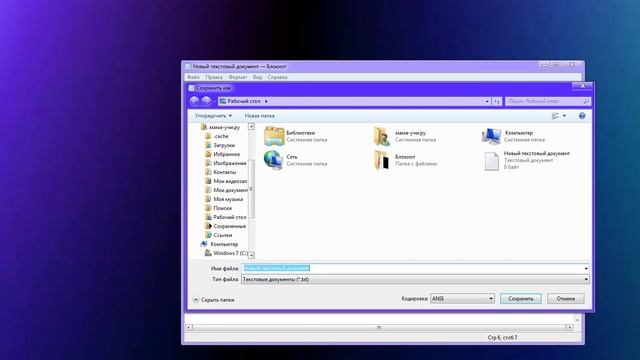640x360 pixels.
Task: Open the address bar history dropdown
Action: (x=487, y=101)
